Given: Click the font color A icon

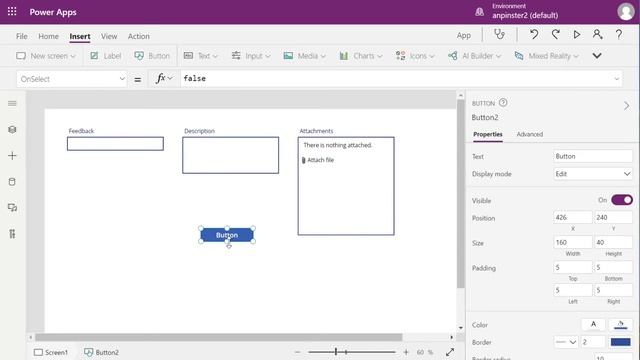Looking at the screenshot, I should [x=593, y=324].
